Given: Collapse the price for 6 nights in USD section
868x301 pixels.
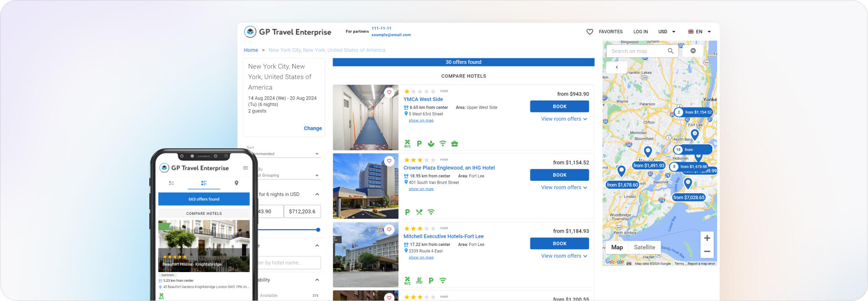Looking at the screenshot, I should pyautogui.click(x=317, y=195).
